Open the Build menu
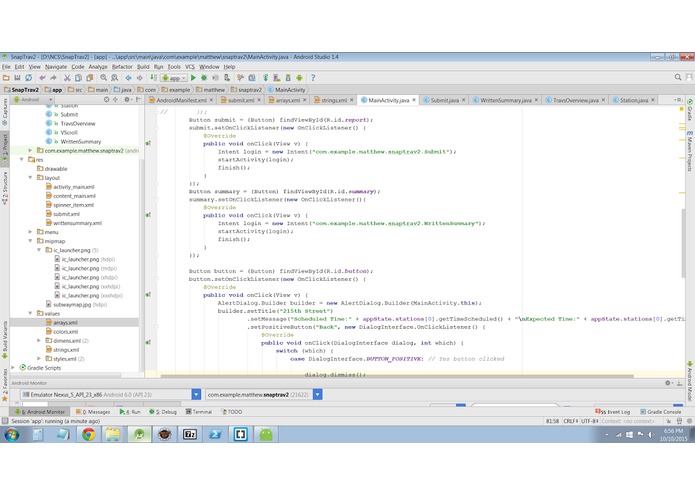This screenshot has width=695, height=494. point(143,67)
